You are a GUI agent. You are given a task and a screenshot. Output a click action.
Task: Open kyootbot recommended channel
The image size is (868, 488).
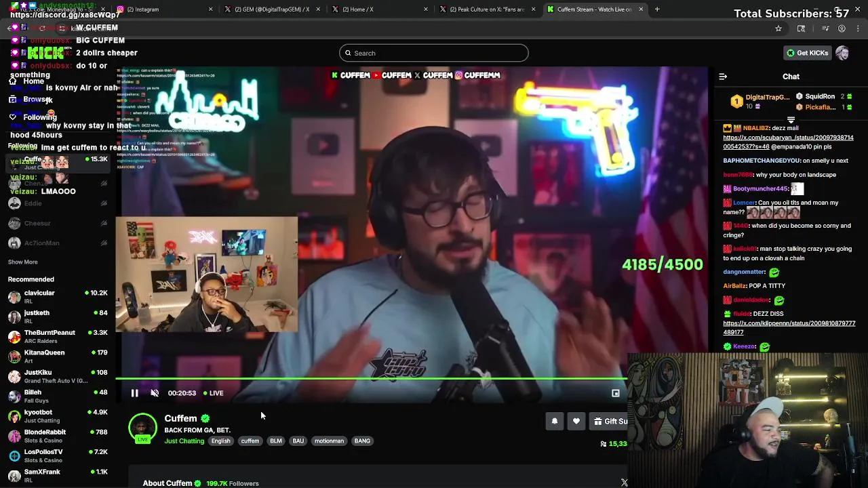click(58, 415)
